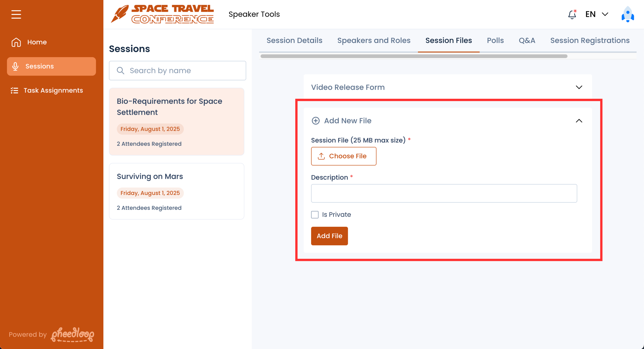Click the Add New File title
The height and width of the screenshot is (349, 644).
tap(348, 121)
